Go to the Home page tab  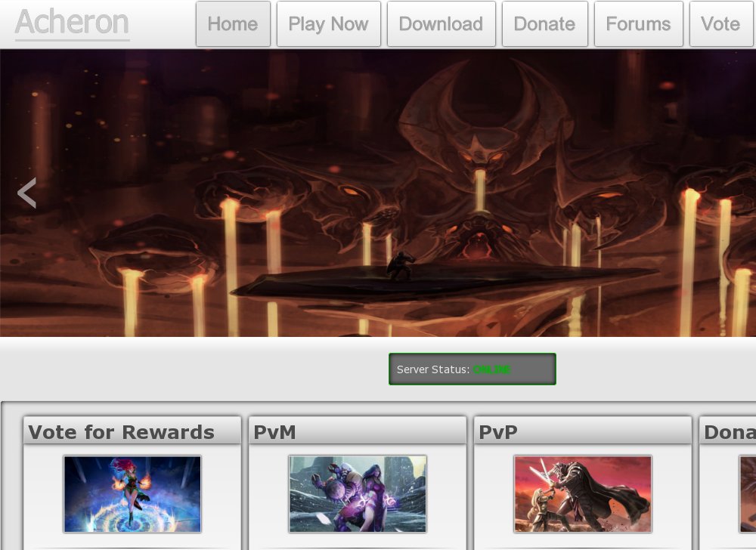tap(233, 24)
